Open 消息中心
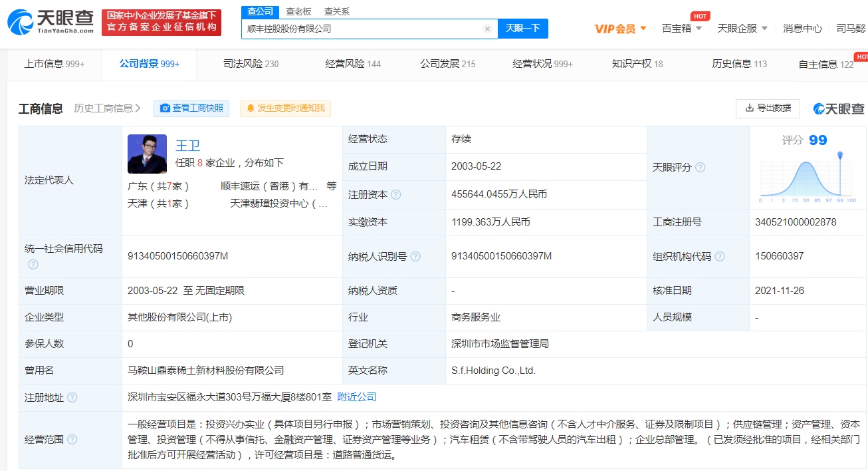The image size is (868, 471). (x=802, y=29)
